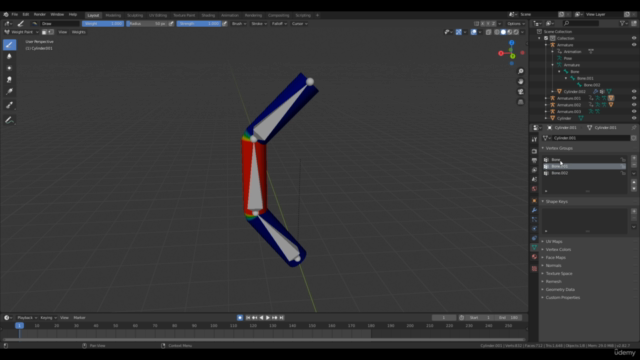Select the Annotate tool
Viewport: 640px width, 360px height.
9,120
